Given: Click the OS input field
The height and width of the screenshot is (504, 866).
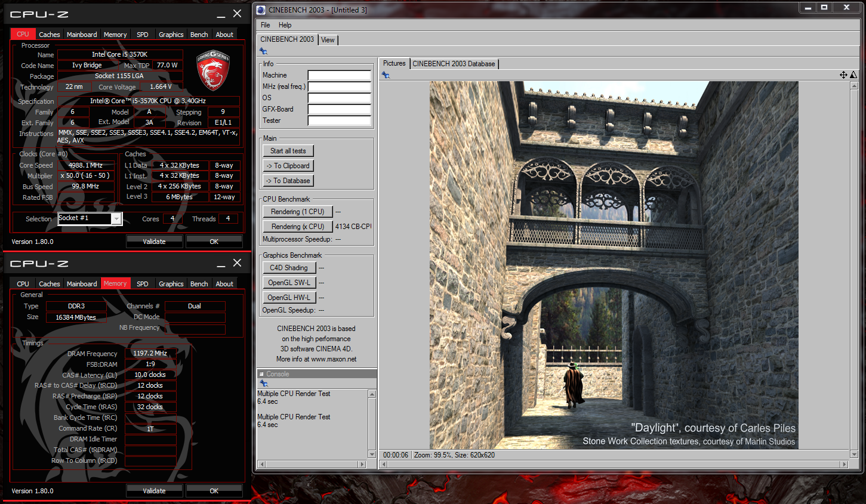Looking at the screenshot, I should tap(340, 98).
